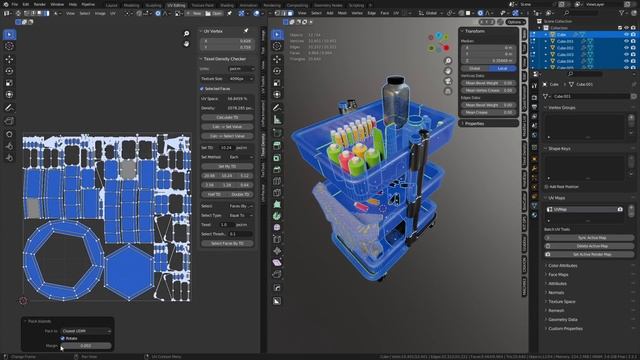Viewport: 640px width, 360px height.
Task: Switch median transform to Local
Action: tap(502, 69)
